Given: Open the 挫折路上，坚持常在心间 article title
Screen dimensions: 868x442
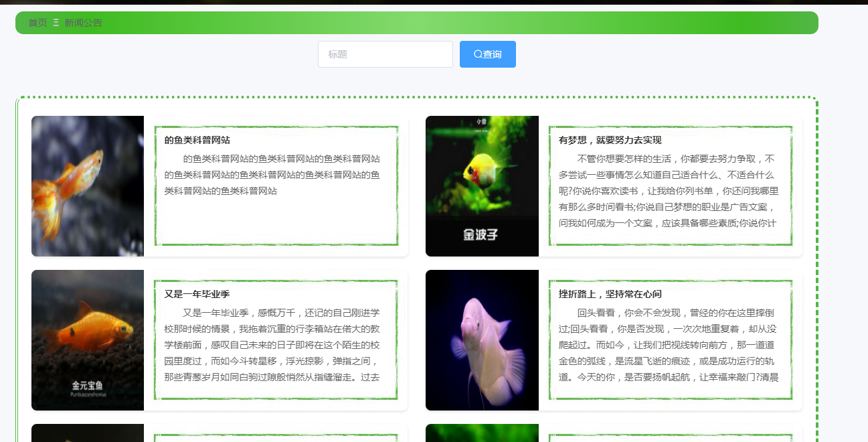Looking at the screenshot, I should 610,294.
